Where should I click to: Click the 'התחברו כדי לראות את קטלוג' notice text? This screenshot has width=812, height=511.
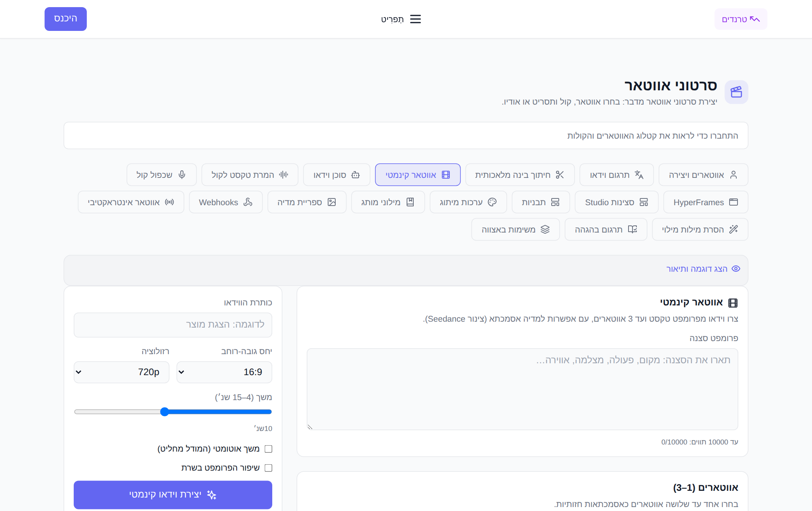[652, 135]
